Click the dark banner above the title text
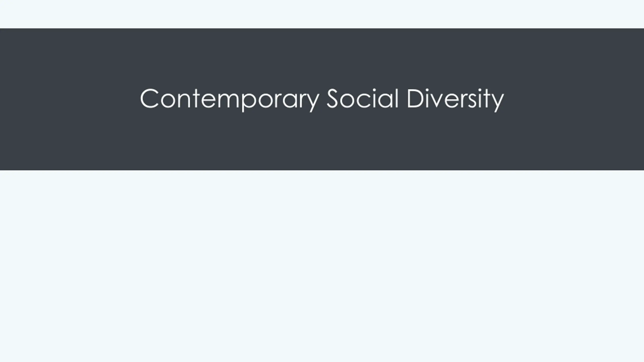 322,58
